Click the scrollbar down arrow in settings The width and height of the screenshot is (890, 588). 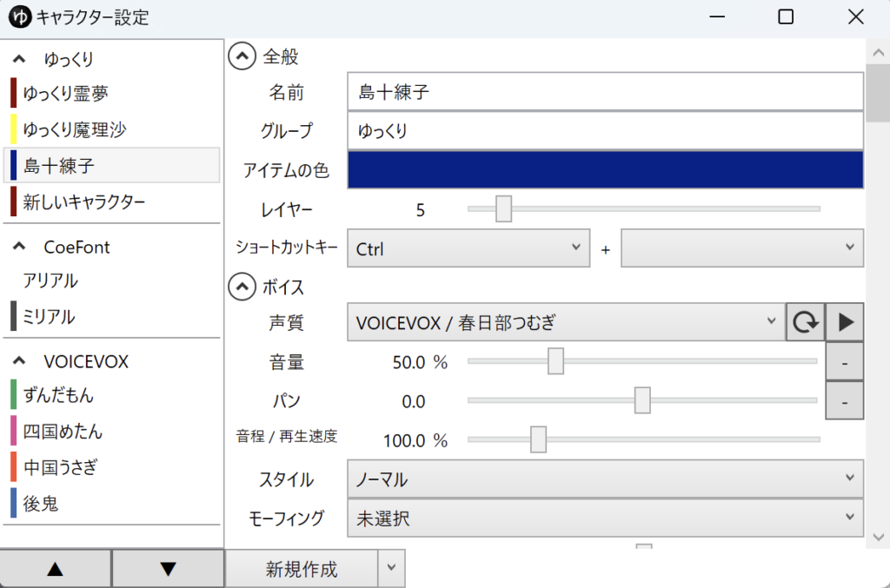coord(878,537)
